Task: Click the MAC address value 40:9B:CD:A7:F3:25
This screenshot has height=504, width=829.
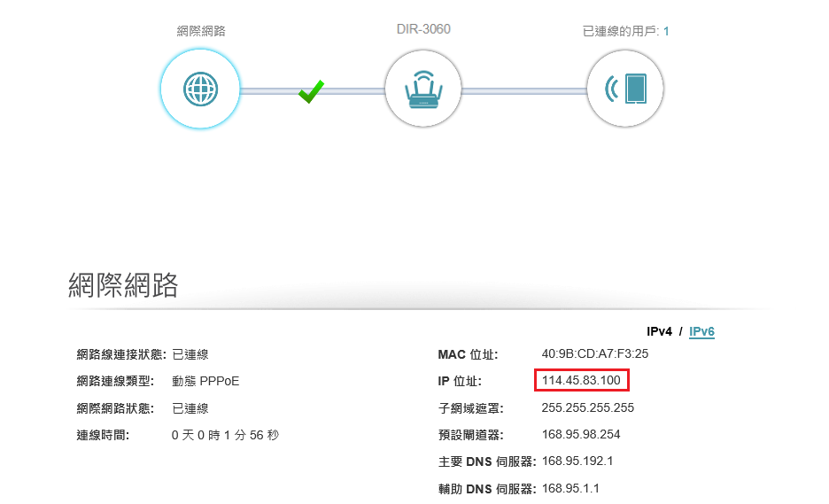Action: coord(594,354)
